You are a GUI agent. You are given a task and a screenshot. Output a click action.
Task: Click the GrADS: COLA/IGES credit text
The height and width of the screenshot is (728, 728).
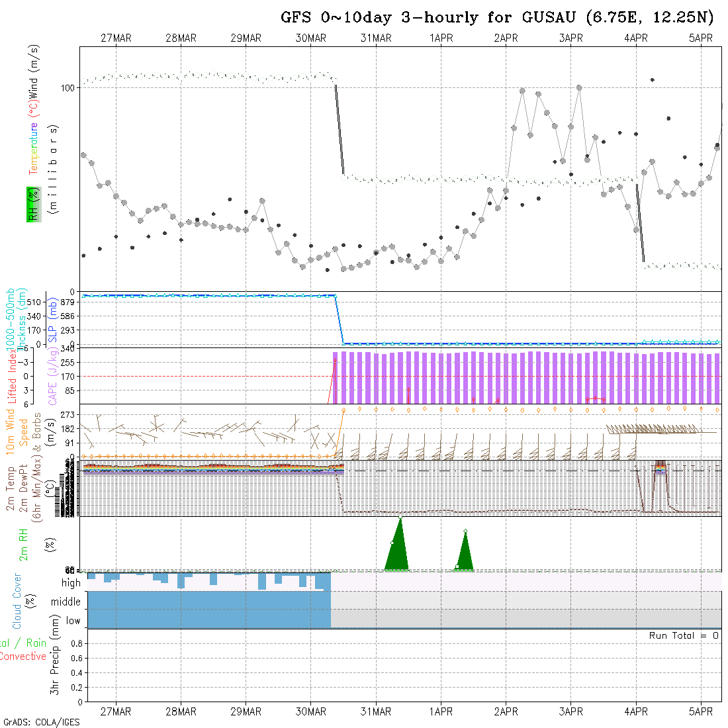click(x=41, y=722)
